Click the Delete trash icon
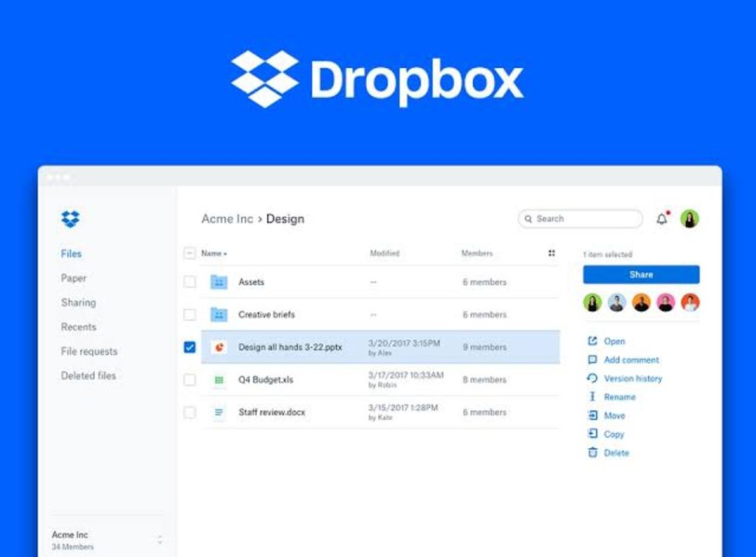The width and height of the screenshot is (756, 557). click(593, 452)
